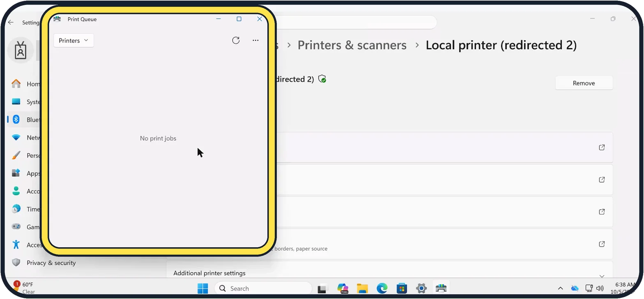Remove the local printer with the Remove button
This screenshot has height=299, width=644.
point(584,83)
